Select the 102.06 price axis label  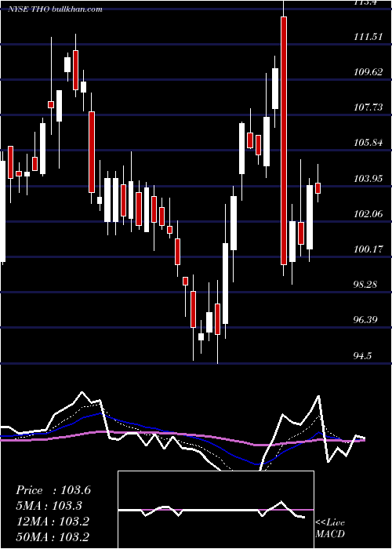[368, 213]
